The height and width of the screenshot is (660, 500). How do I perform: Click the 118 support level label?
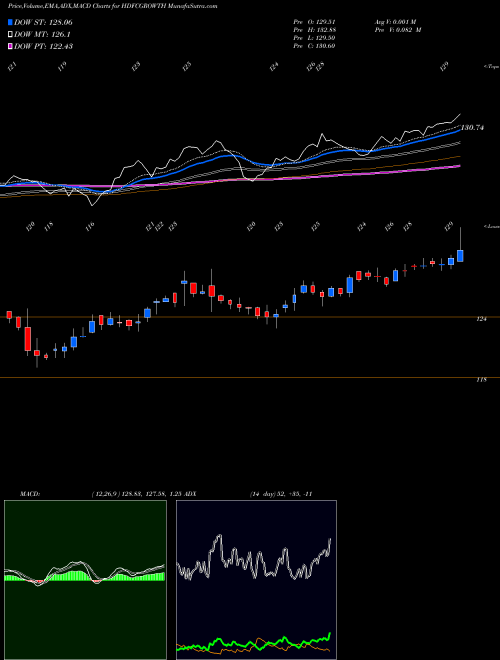(x=481, y=380)
